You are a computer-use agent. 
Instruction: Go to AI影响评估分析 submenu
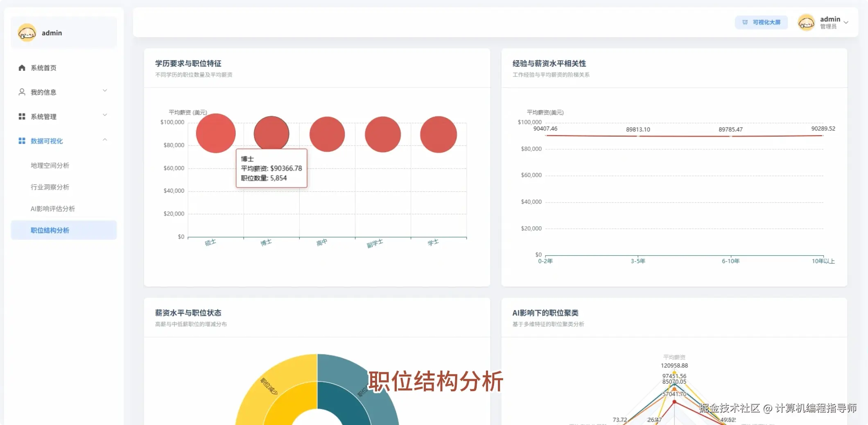(53, 209)
